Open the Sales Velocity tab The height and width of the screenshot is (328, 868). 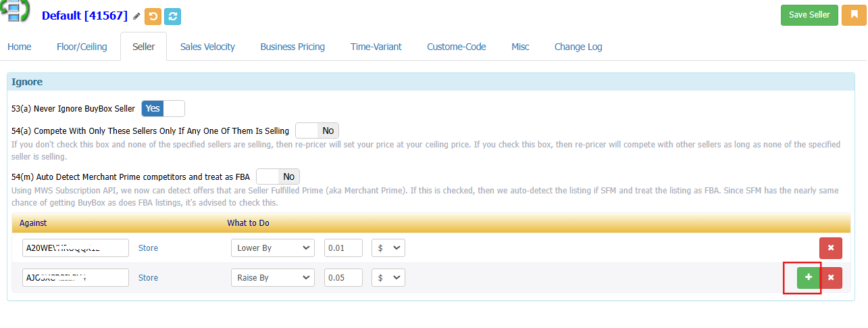tap(207, 47)
